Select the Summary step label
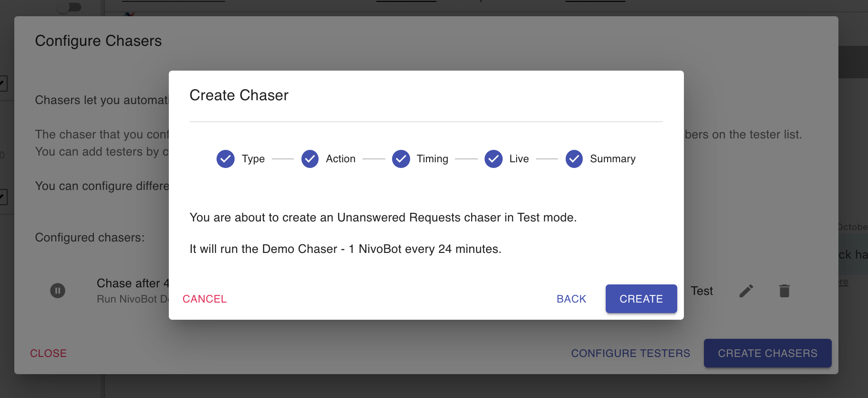The height and width of the screenshot is (398, 868). tap(613, 159)
